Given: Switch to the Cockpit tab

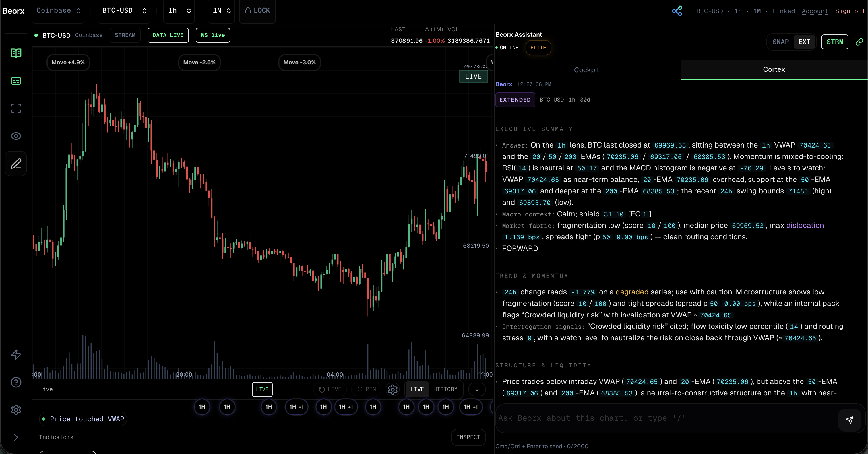Looking at the screenshot, I should [586, 70].
